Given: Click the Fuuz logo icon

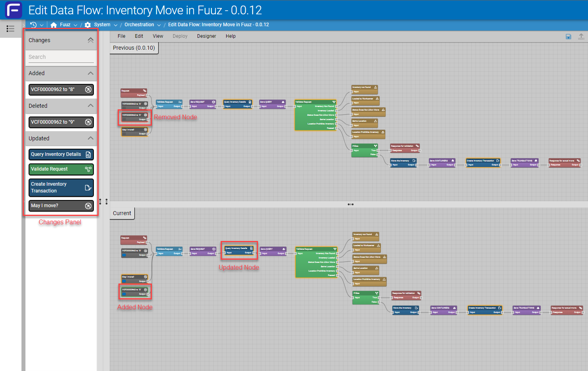Looking at the screenshot, I should coord(14,10).
